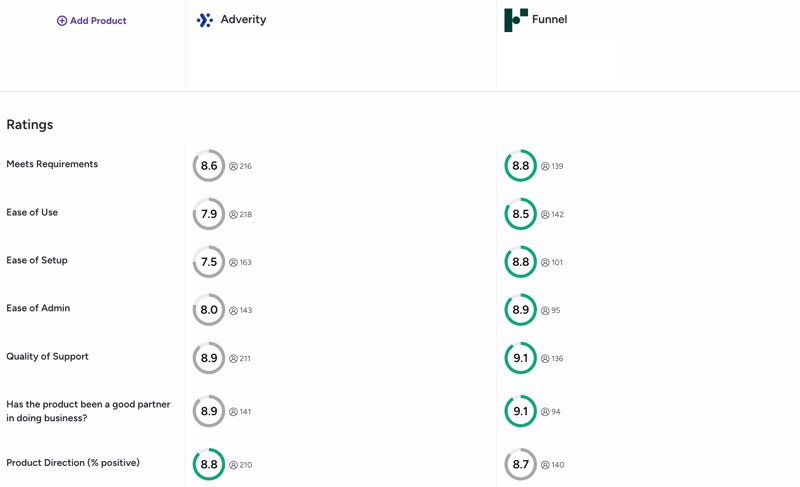Click Adverity's 8.6 Meets Requirements rating circle
The height and width of the screenshot is (487, 800).
(x=209, y=166)
